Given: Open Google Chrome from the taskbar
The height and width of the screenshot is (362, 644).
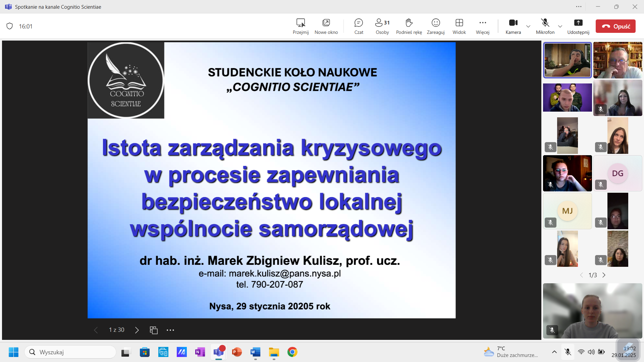Looking at the screenshot, I should click(x=292, y=352).
